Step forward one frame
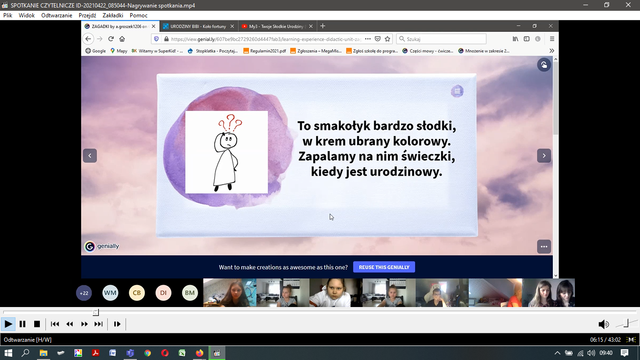640x360 pixels. point(117,324)
